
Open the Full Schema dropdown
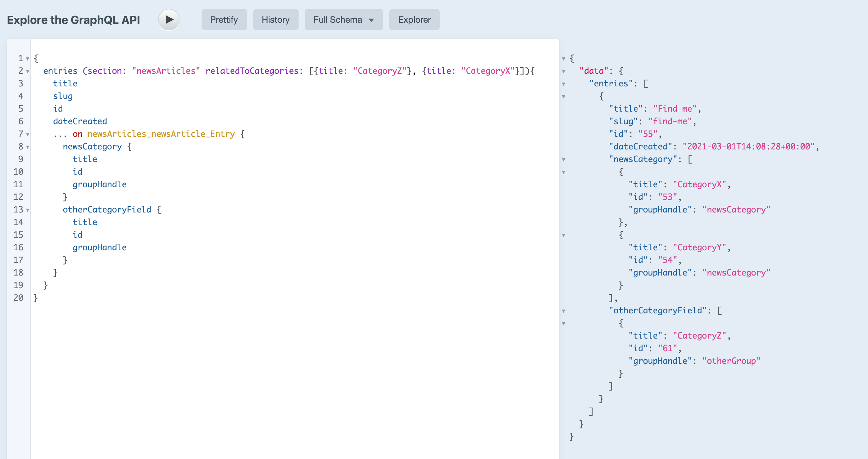pos(343,20)
